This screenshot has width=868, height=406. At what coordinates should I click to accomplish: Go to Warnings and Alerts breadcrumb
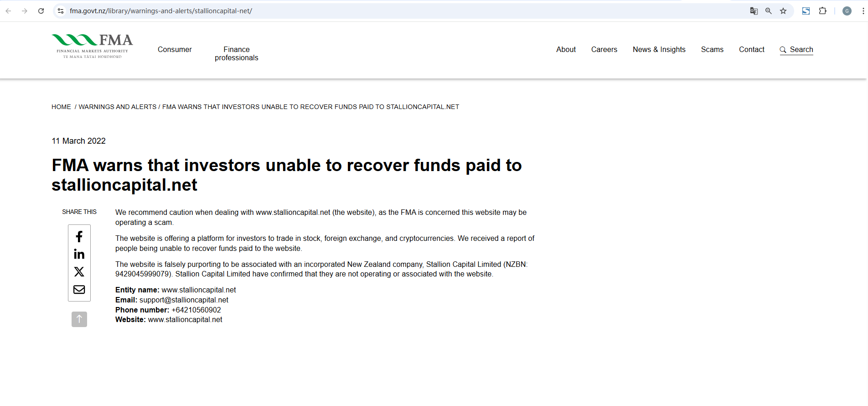[117, 107]
